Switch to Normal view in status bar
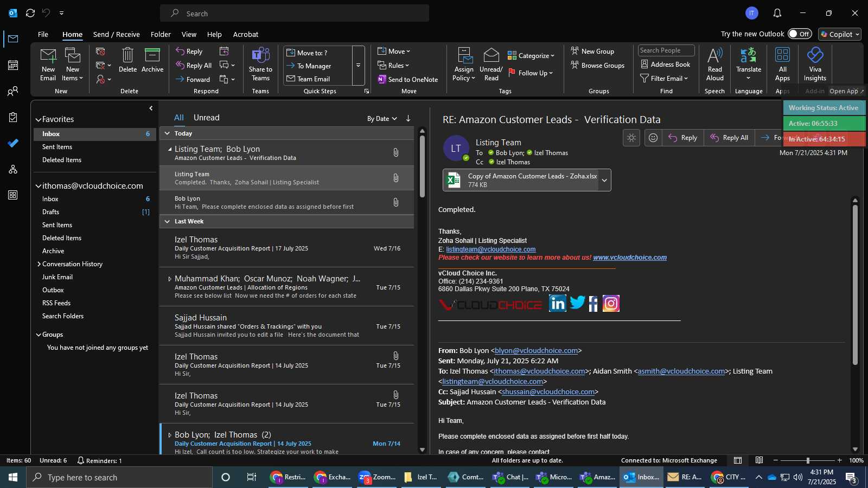 click(738, 460)
